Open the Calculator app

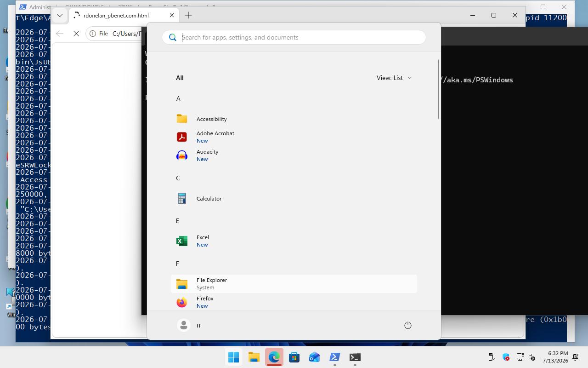[294, 198]
